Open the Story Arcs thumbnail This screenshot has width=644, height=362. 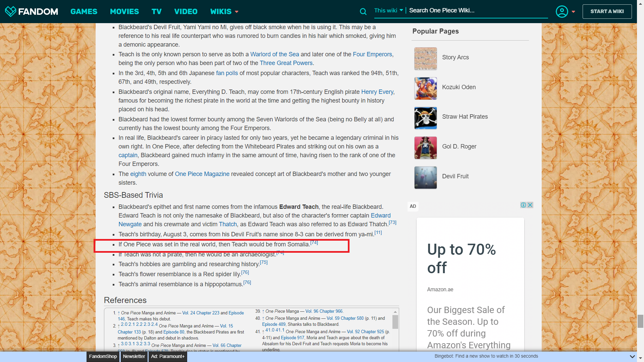pyautogui.click(x=425, y=59)
